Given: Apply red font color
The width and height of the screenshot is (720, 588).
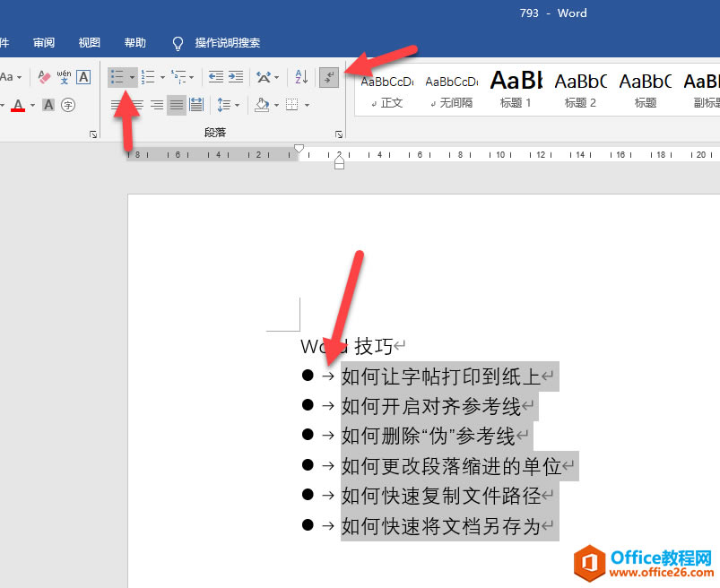Looking at the screenshot, I should [x=18, y=105].
